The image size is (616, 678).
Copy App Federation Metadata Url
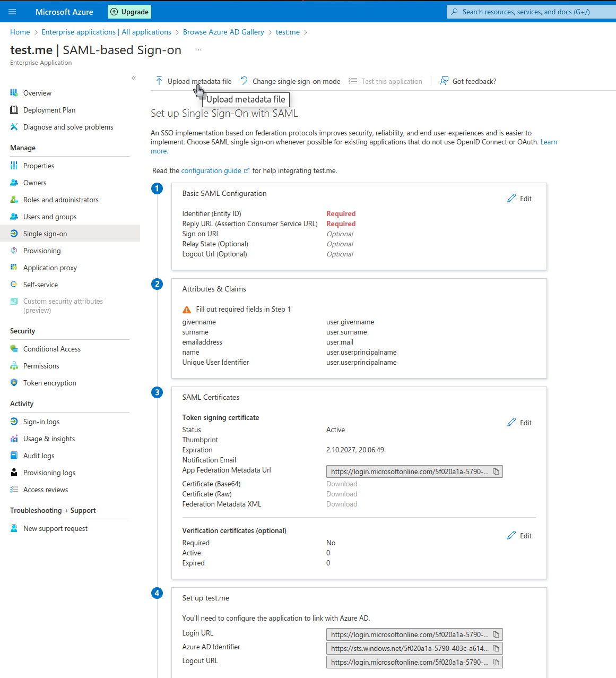[x=496, y=471]
